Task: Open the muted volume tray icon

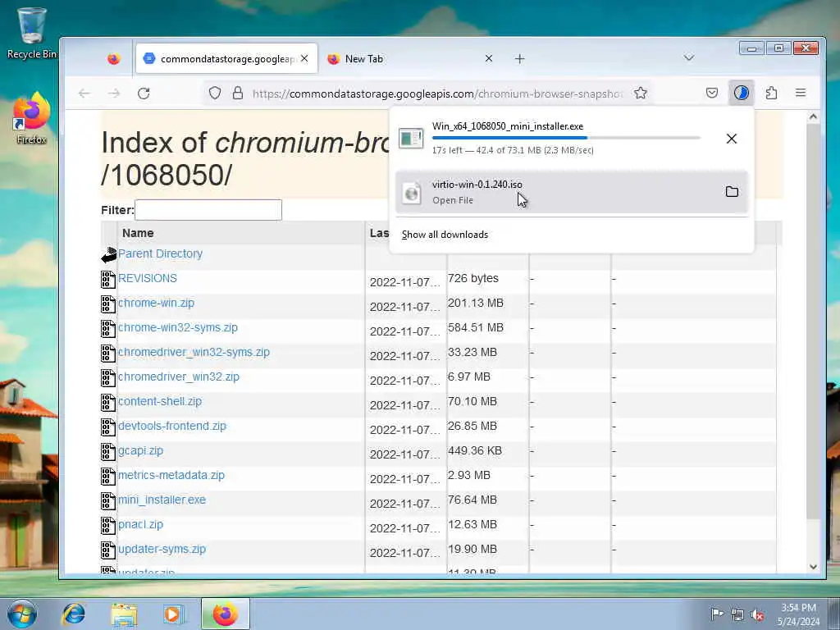Action: [x=757, y=615]
